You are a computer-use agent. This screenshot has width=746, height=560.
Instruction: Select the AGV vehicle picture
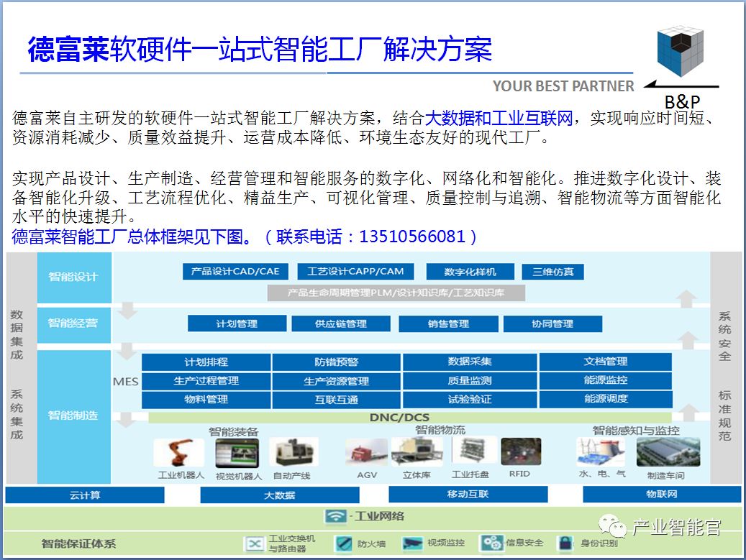[x=367, y=452]
